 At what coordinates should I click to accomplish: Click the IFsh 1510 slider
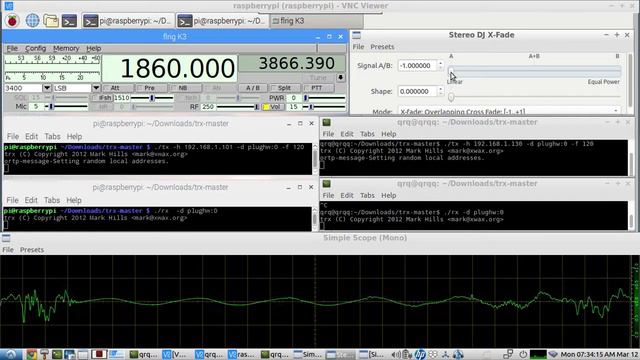point(152,98)
